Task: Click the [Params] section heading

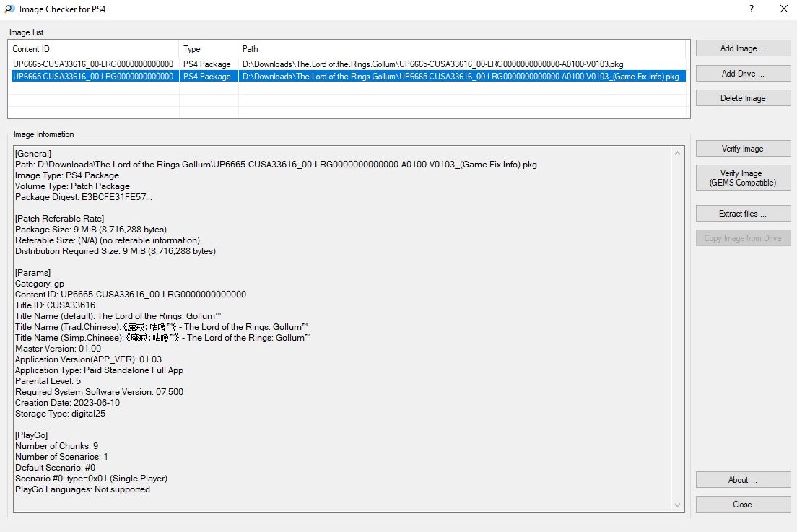Action: coord(32,272)
